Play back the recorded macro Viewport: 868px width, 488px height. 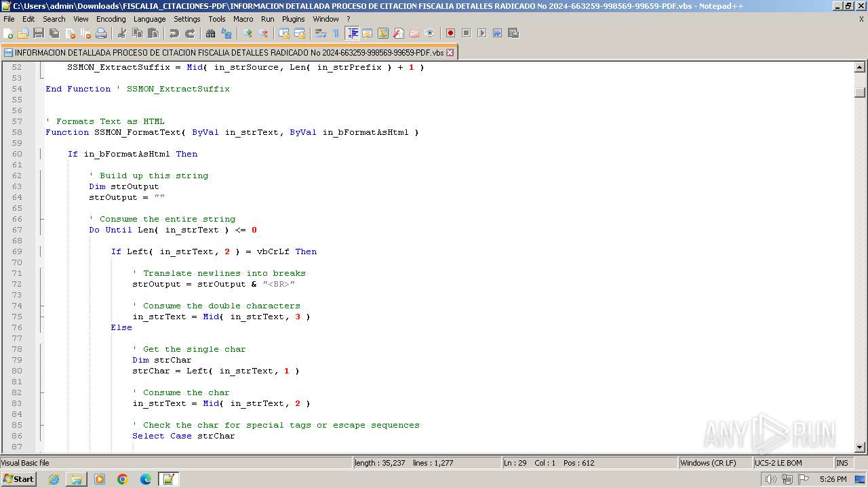pyautogui.click(x=482, y=33)
